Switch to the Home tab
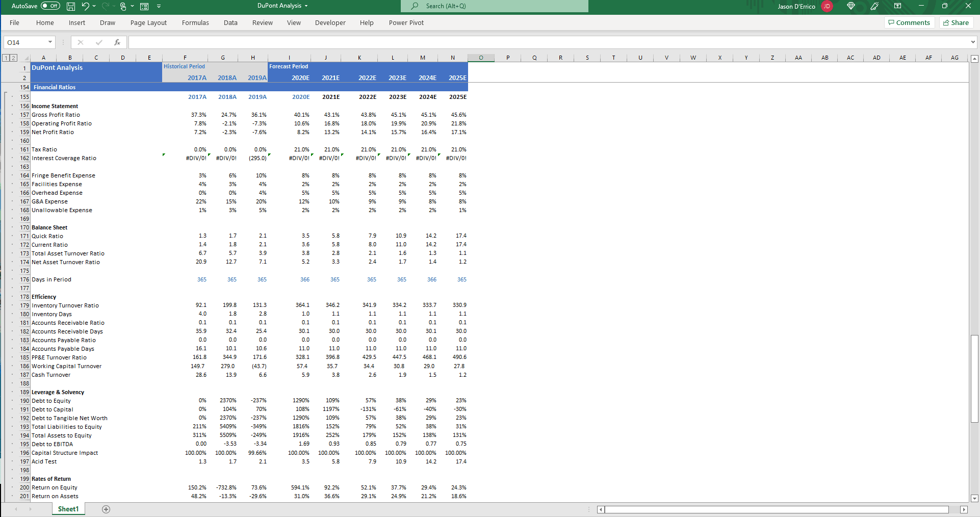980x517 pixels. pyautogui.click(x=45, y=22)
